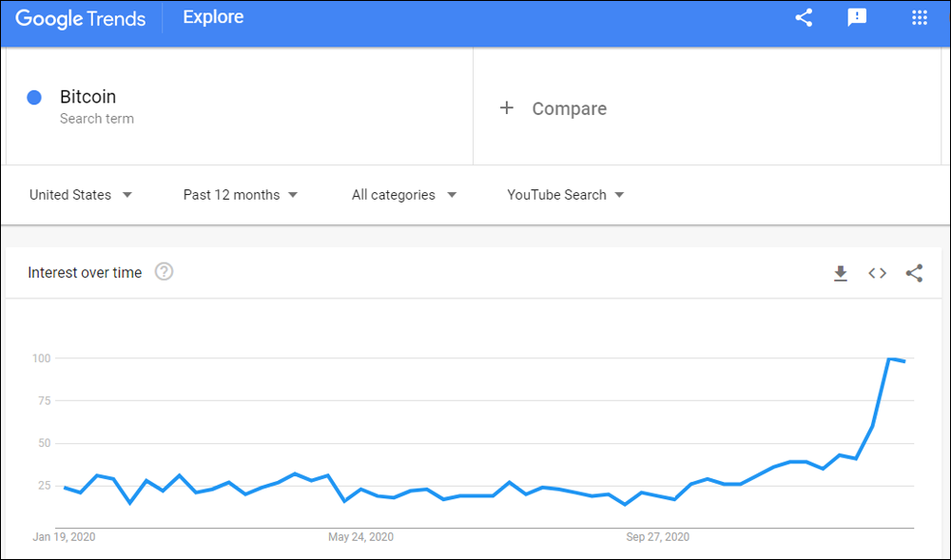Open the Past 12 months dropdown

pyautogui.click(x=241, y=195)
